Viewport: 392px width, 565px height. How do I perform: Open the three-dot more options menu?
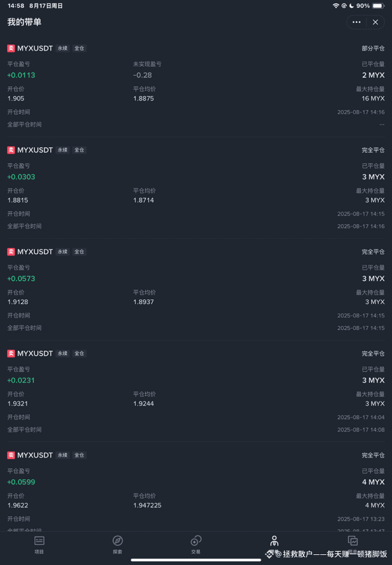coord(357,22)
